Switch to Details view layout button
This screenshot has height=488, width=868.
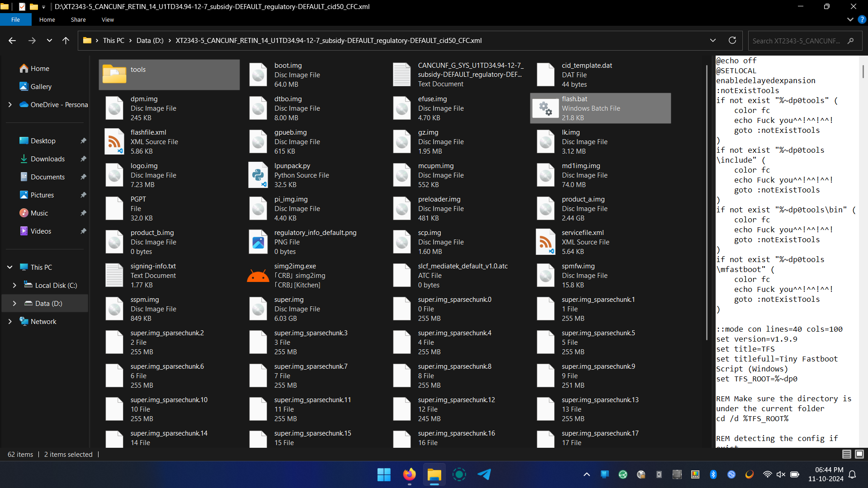pyautogui.click(x=847, y=454)
